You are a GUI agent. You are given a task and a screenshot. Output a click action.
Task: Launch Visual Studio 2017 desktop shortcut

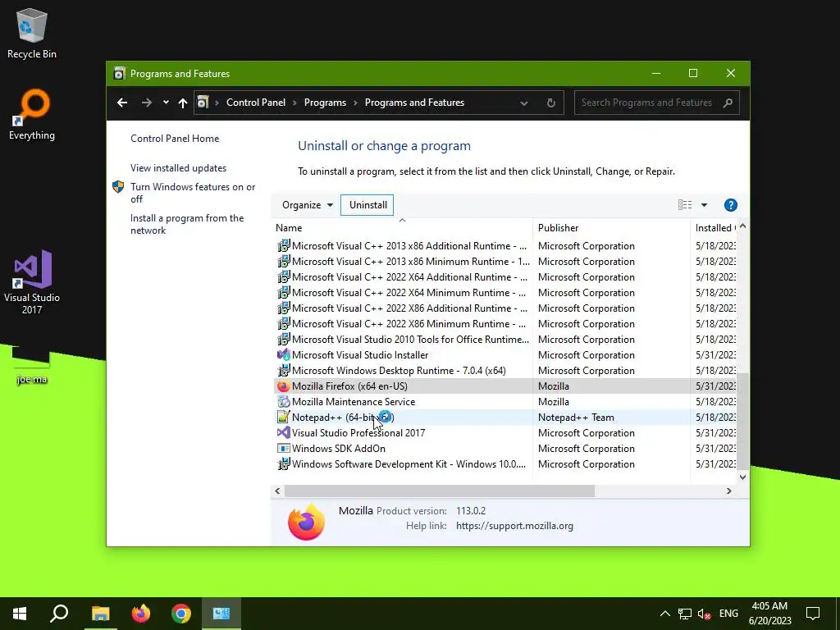(x=32, y=282)
